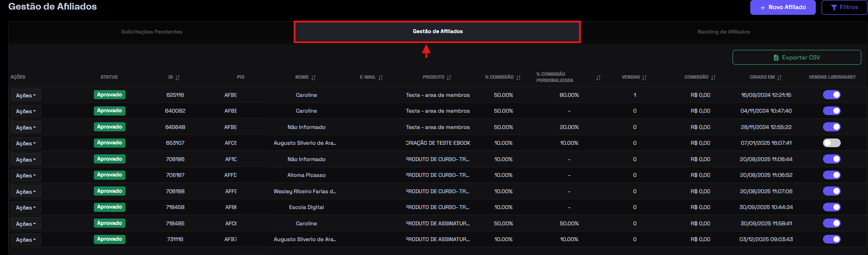
Task: Sort by % Comissão Personalizada arrows
Action: click(598, 77)
